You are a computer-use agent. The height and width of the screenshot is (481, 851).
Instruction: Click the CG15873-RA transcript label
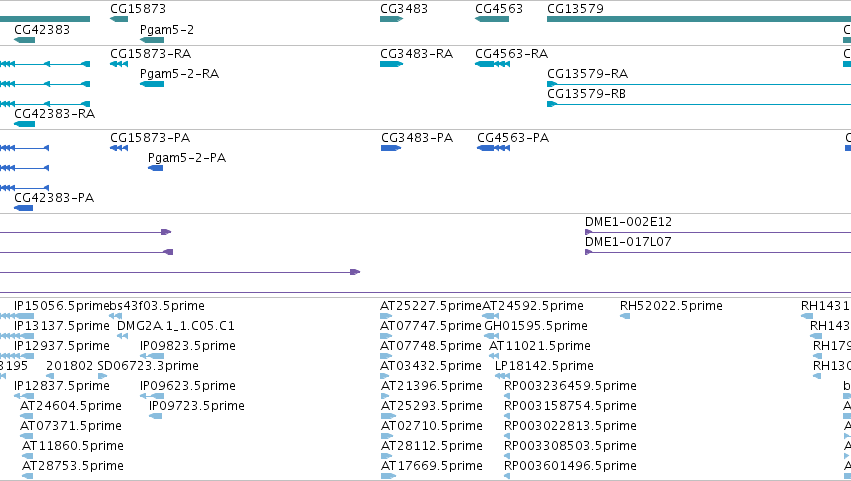pos(150,54)
